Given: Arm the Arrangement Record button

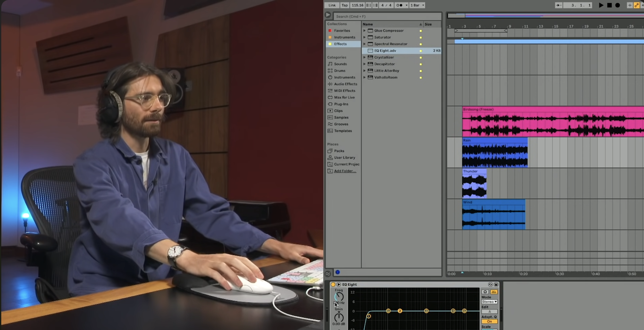Looking at the screenshot, I should pos(618,5).
